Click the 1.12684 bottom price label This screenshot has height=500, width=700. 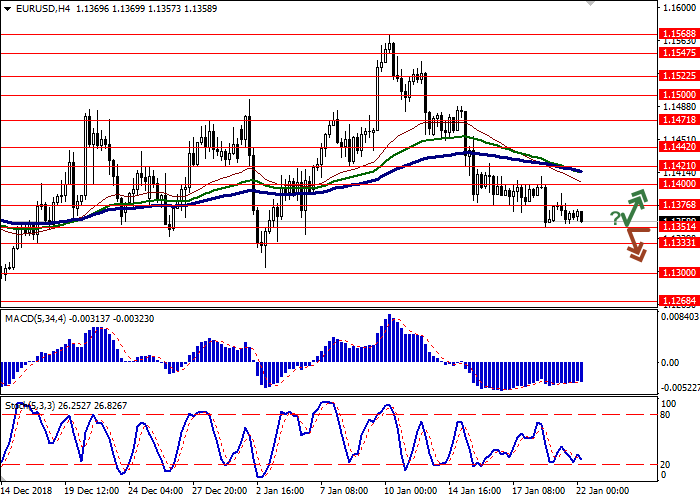click(x=677, y=300)
